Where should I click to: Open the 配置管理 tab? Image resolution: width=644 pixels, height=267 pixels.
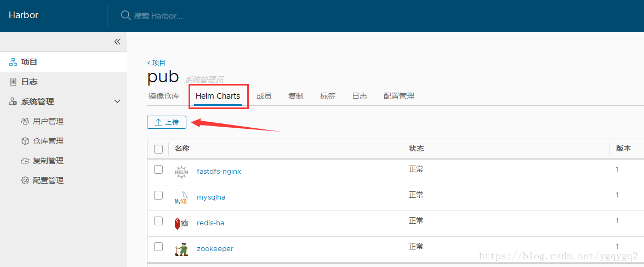click(x=399, y=96)
